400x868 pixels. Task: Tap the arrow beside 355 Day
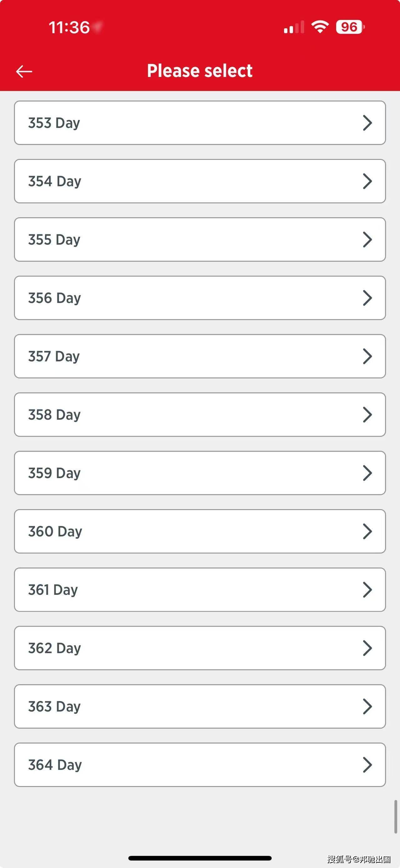[x=367, y=240]
